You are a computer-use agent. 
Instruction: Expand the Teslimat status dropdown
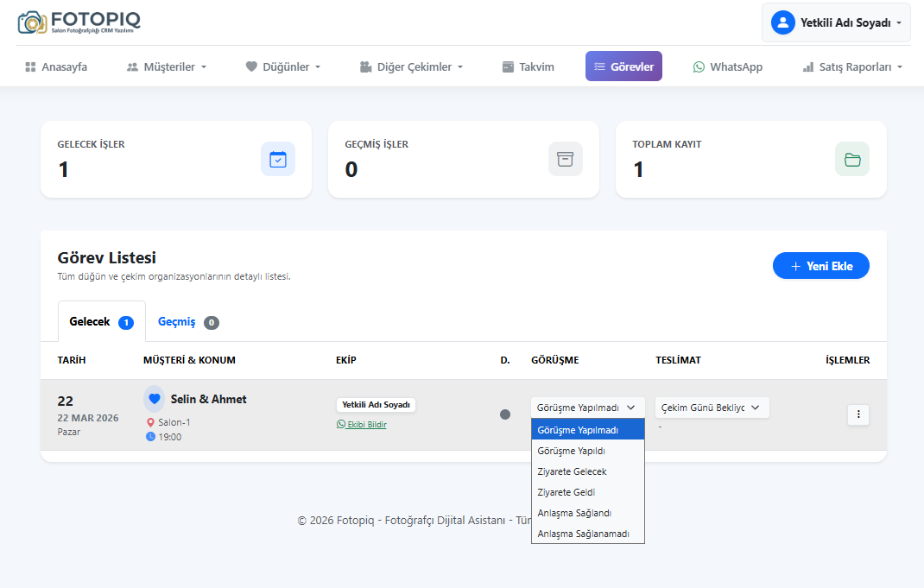pyautogui.click(x=712, y=408)
